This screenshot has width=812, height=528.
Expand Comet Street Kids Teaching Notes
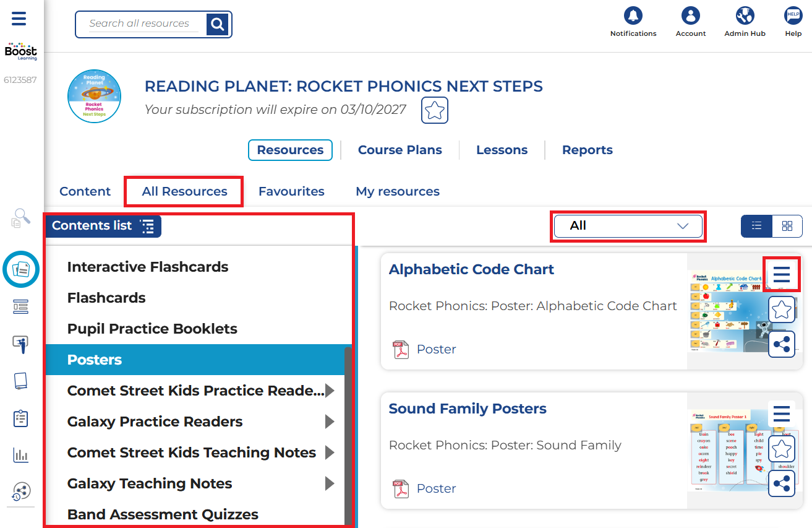pos(330,452)
